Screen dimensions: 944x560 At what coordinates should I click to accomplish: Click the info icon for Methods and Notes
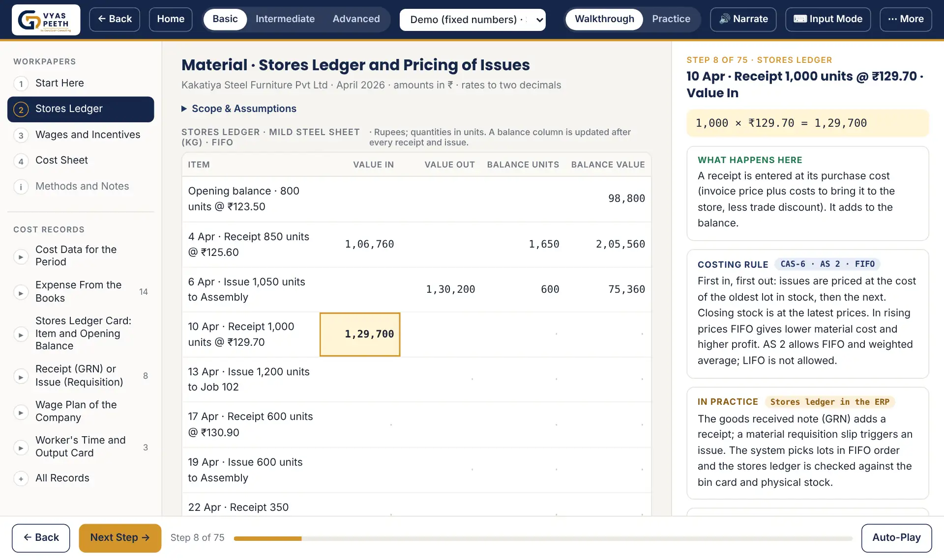point(21,187)
